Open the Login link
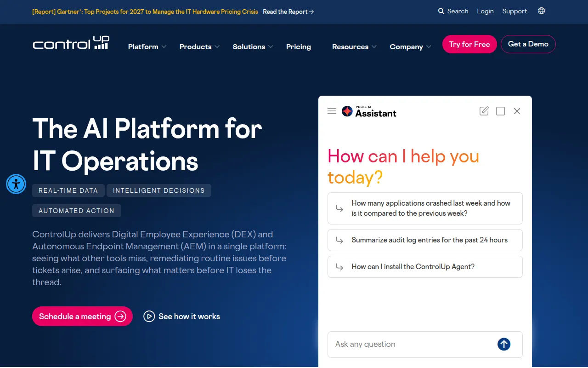This screenshot has width=588, height=368. pos(485,11)
